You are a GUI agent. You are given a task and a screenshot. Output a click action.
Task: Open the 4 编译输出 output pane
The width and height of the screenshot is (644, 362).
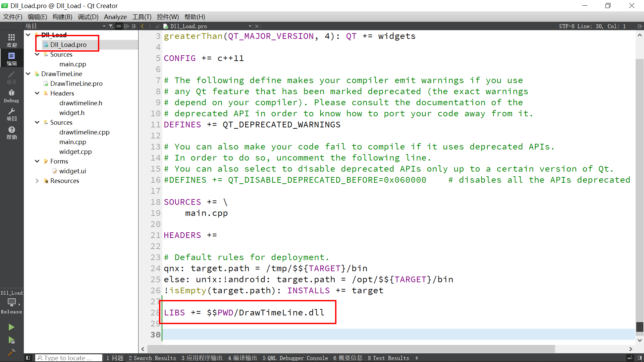click(x=242, y=358)
